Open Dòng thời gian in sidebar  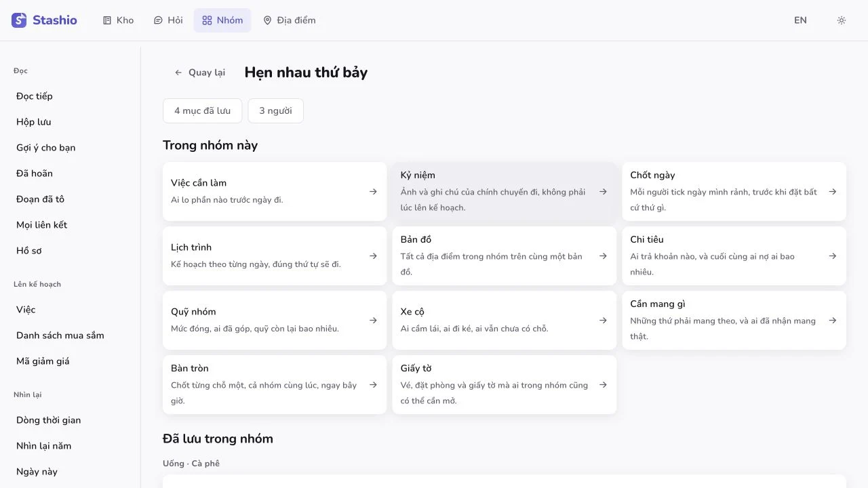[71, 420]
